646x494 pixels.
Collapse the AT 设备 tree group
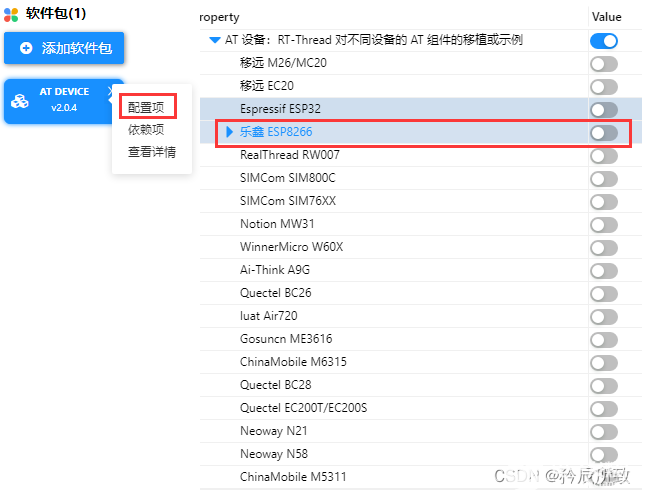(x=215, y=40)
